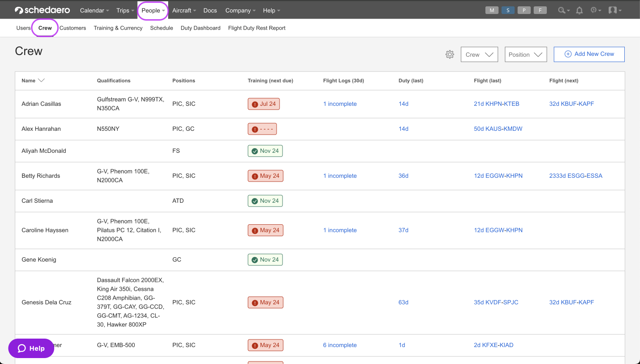Click Carl Stierna's Nov 24 training badge
Viewport: 640px width, 364px height.
(265, 201)
